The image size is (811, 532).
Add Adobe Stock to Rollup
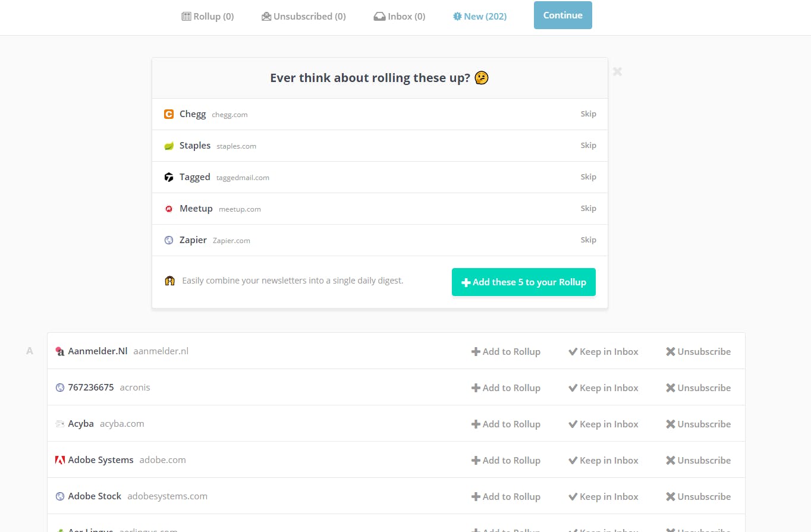(x=506, y=496)
